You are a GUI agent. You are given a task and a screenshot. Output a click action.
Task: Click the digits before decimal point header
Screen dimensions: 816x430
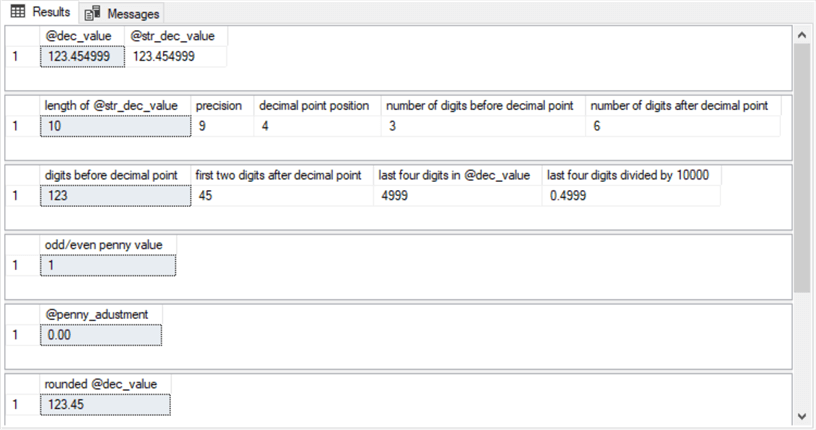pyautogui.click(x=115, y=175)
